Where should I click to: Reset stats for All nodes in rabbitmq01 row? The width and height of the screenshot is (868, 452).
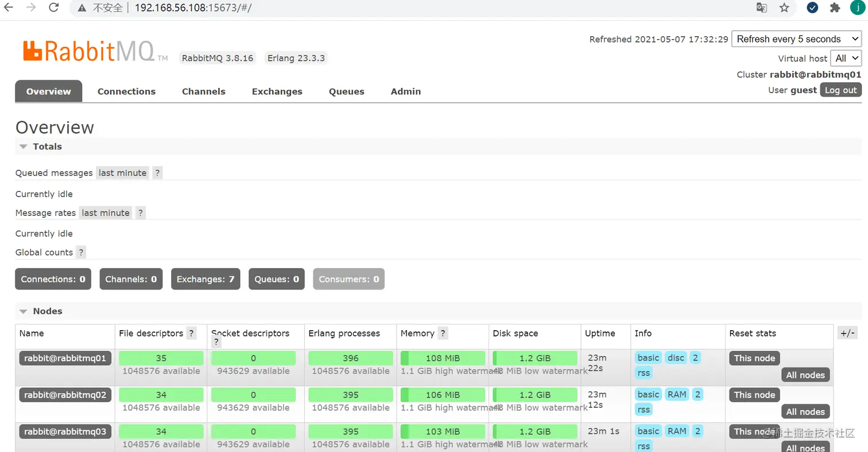[805, 375]
